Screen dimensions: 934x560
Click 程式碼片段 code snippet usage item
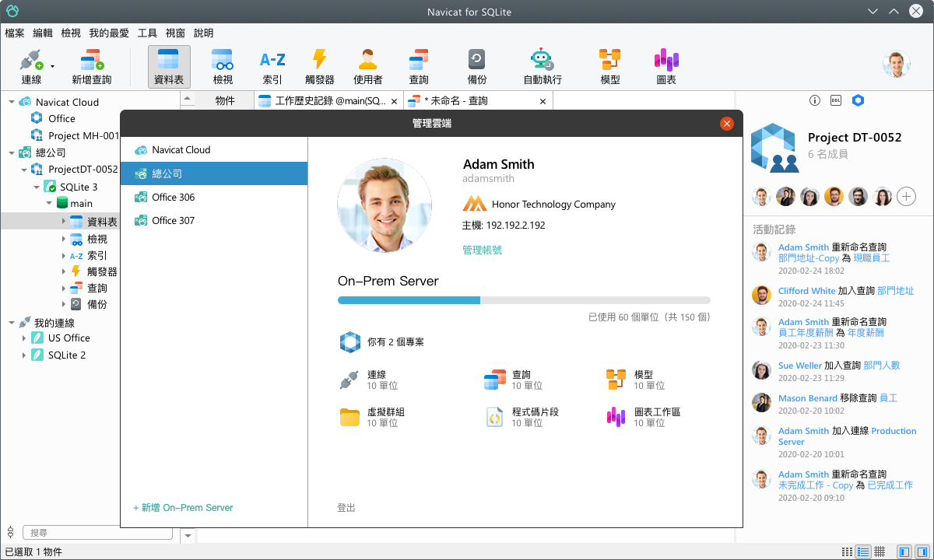click(x=521, y=417)
